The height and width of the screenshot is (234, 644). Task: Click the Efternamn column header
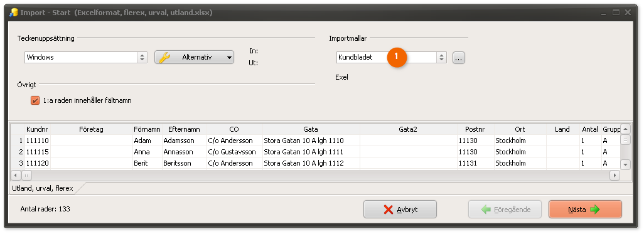coord(185,129)
